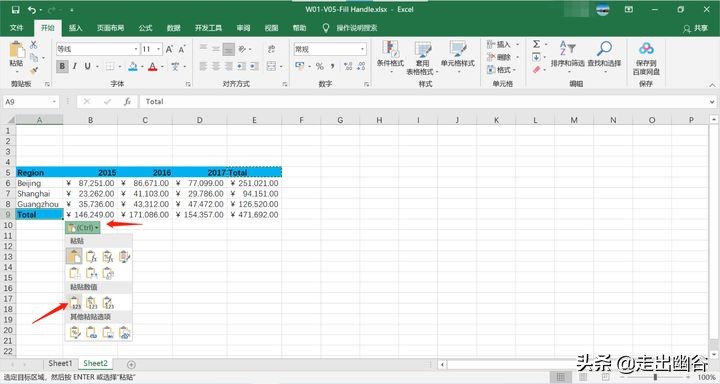This screenshot has width=720, height=384.
Task: Click the Cut scissors icon
Action: (34, 45)
